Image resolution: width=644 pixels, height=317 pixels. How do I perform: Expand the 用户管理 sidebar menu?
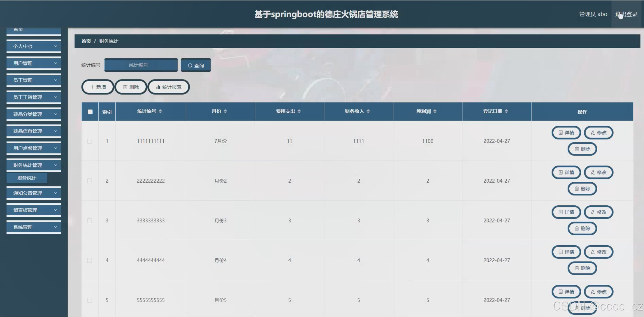(34, 63)
